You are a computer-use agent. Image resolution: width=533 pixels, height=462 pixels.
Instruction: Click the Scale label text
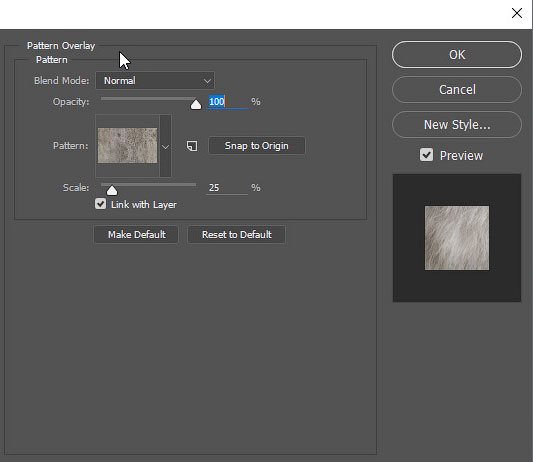tap(76, 188)
